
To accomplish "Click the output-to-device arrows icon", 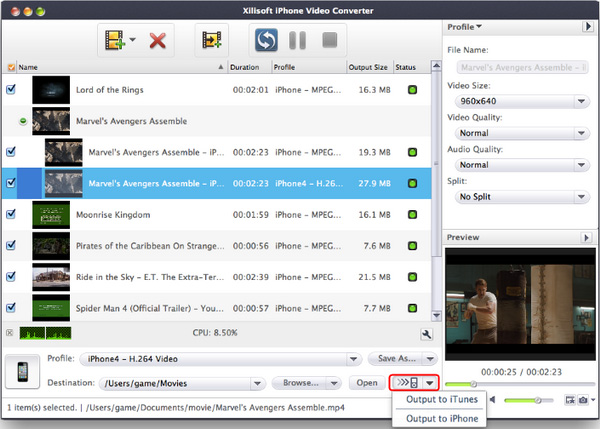I will 407,383.
